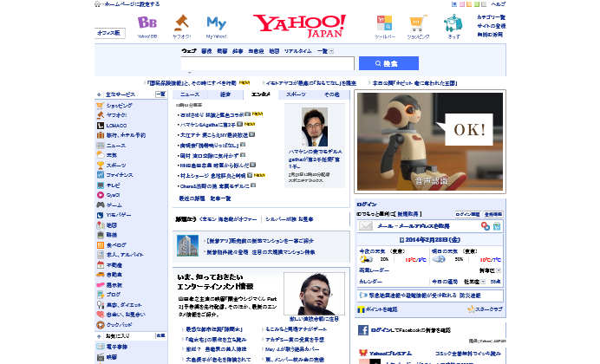Image resolution: width=600 pixels, height=364 pixels.
Task: Select the エンタメ tab
Action: [261, 94]
